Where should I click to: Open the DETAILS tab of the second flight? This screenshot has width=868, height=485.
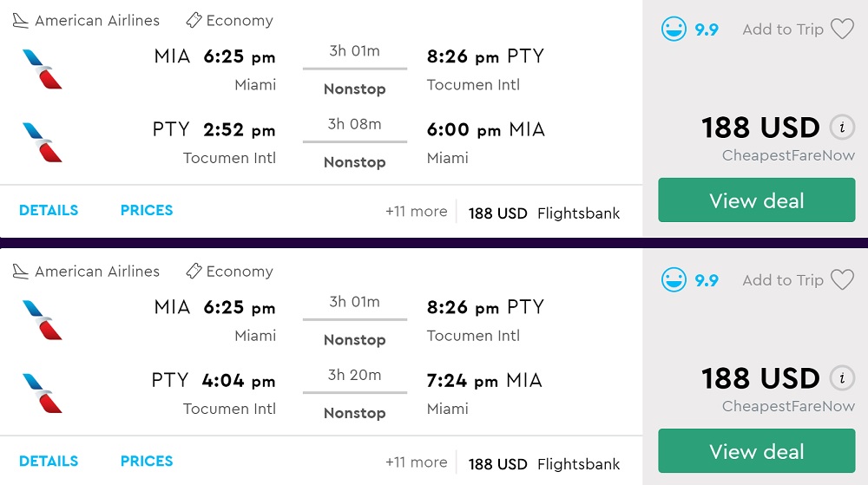click(x=49, y=461)
